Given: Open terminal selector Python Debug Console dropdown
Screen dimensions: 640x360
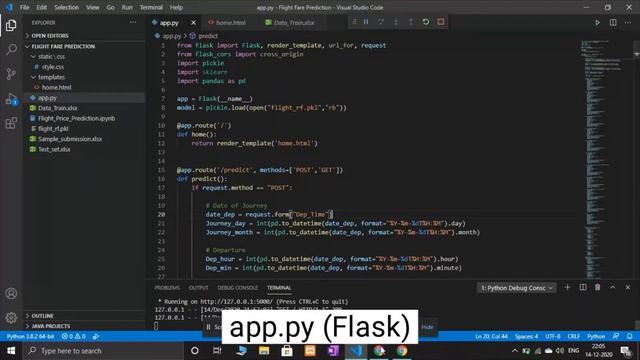Looking at the screenshot, I should tap(517, 288).
